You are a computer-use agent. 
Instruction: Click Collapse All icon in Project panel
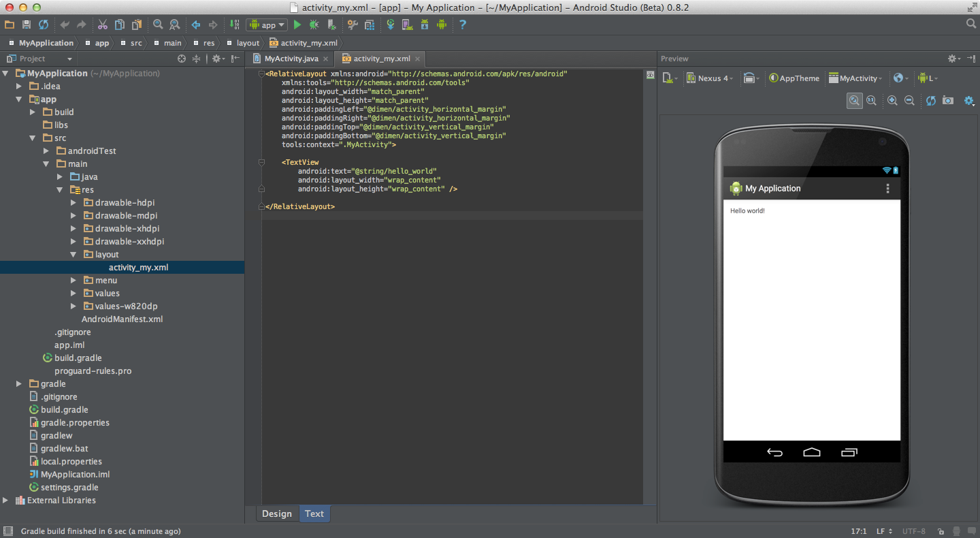(196, 59)
